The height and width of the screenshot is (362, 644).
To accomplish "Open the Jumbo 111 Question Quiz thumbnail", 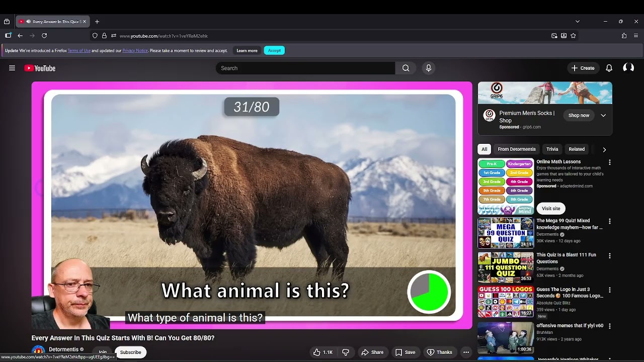I will tap(506, 267).
